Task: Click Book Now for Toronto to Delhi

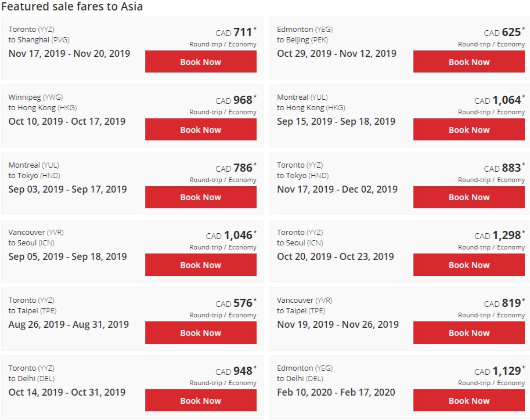Action: coord(201,400)
